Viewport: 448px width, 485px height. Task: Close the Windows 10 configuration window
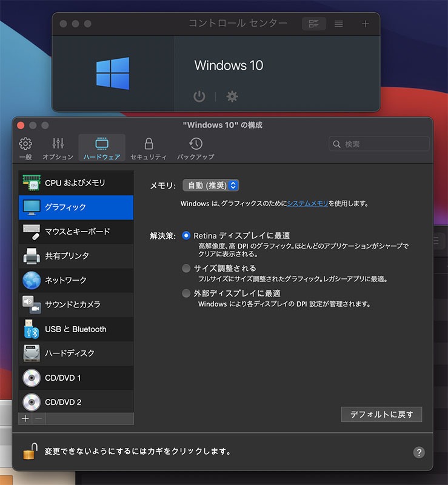tap(21, 125)
